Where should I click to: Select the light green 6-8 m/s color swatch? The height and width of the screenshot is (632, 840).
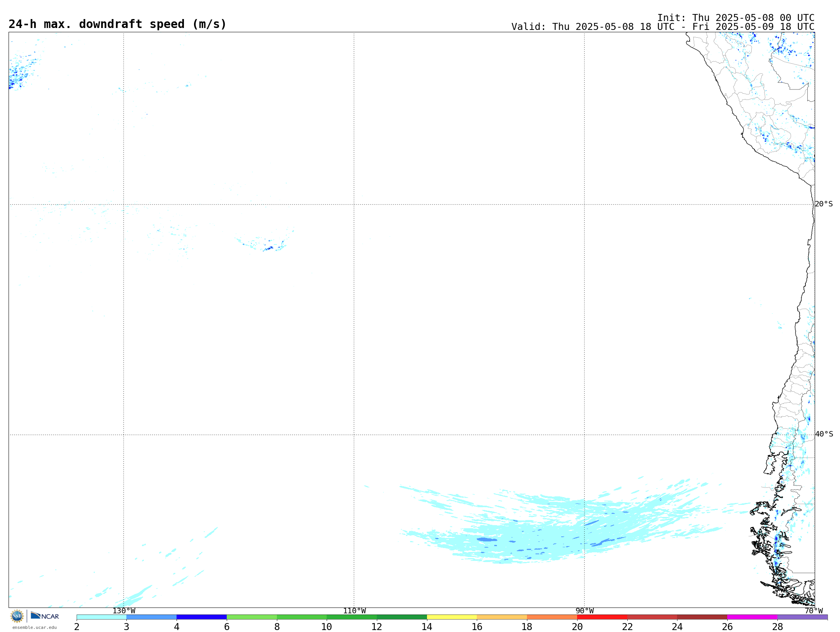coord(252,617)
